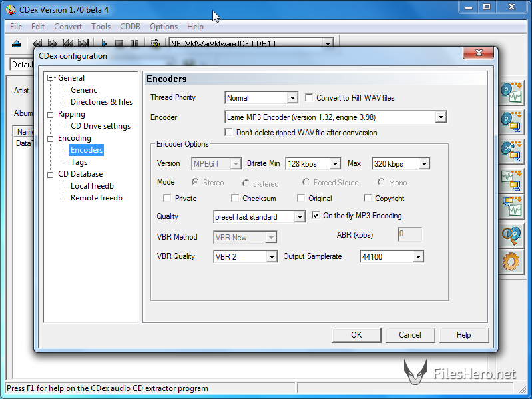Click the ABR (kbps) input field
This screenshot has width=532, height=399.
click(410, 234)
